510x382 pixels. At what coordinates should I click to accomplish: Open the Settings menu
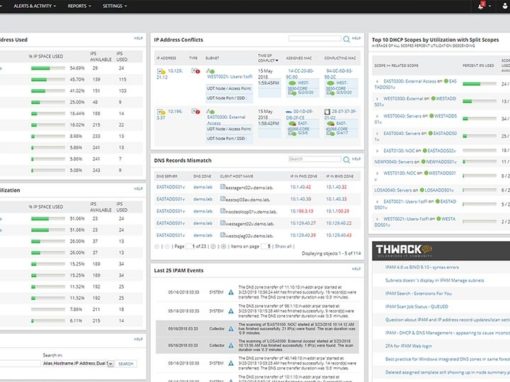pyautogui.click(x=115, y=6)
